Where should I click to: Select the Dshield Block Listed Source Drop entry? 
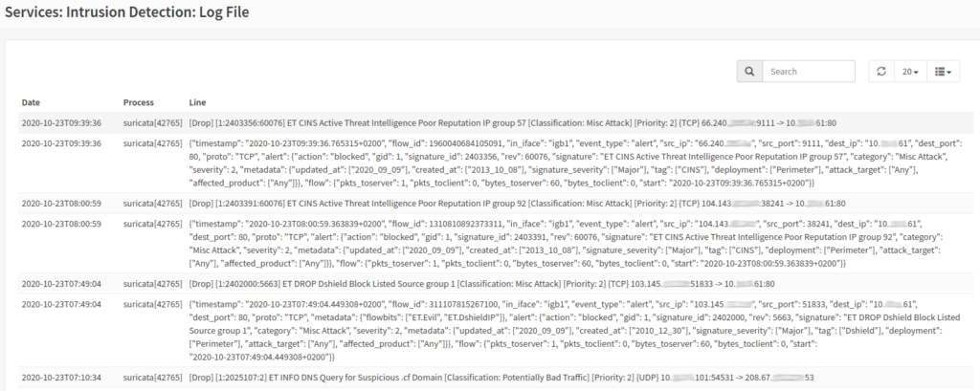click(x=495, y=283)
